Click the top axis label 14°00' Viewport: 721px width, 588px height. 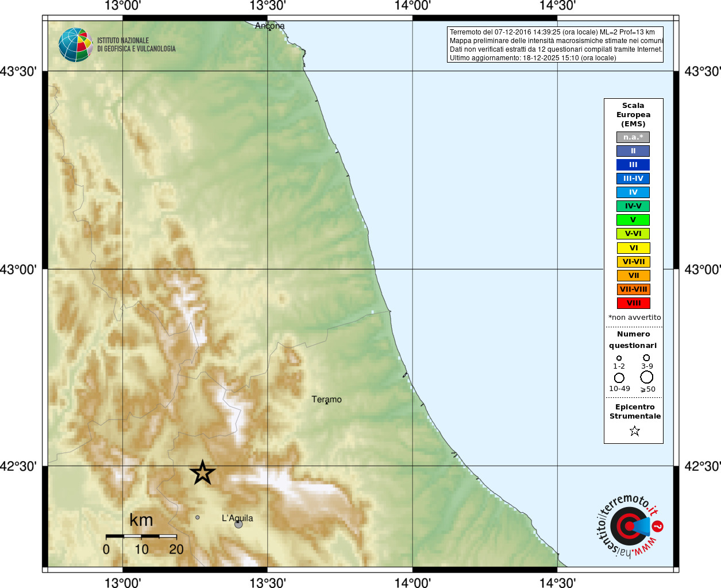pos(412,6)
